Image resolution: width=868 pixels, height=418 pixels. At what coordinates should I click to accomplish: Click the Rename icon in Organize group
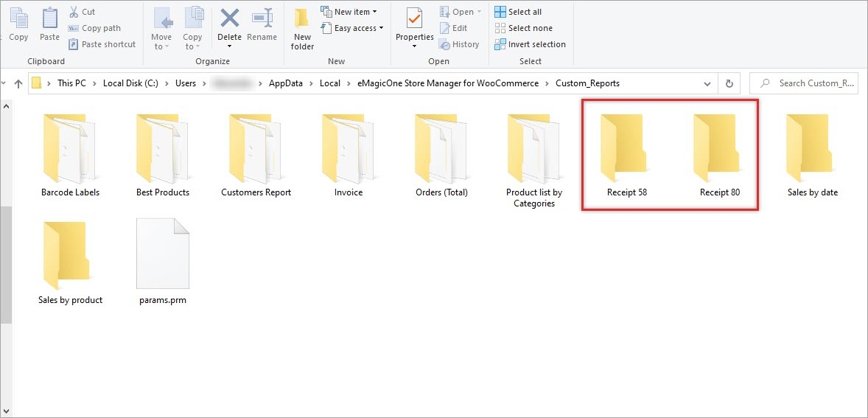click(262, 19)
